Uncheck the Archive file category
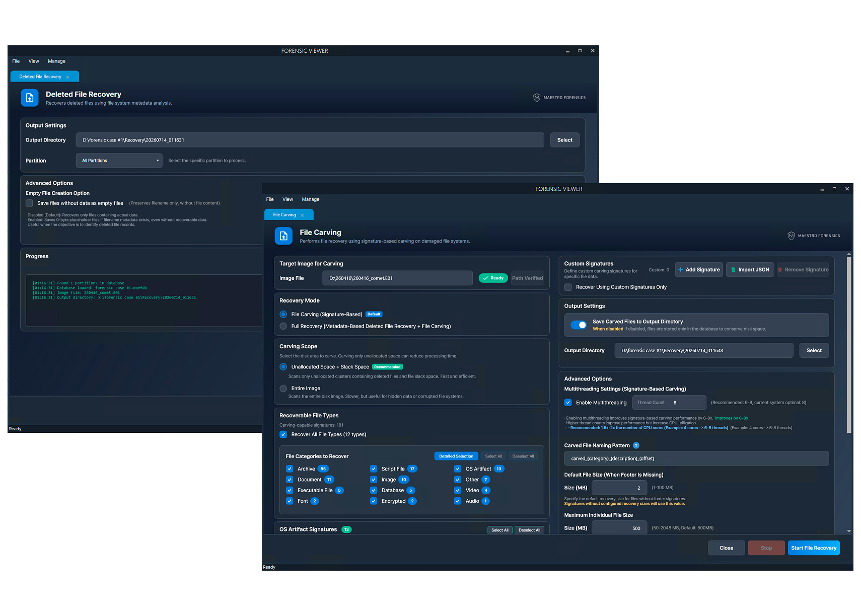The width and height of the screenshot is (861, 616). (x=290, y=469)
